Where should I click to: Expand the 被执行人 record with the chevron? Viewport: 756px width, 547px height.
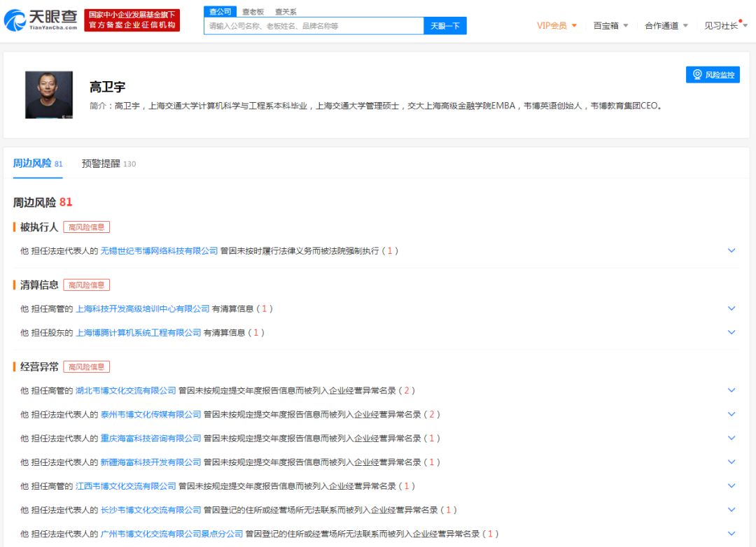point(731,250)
